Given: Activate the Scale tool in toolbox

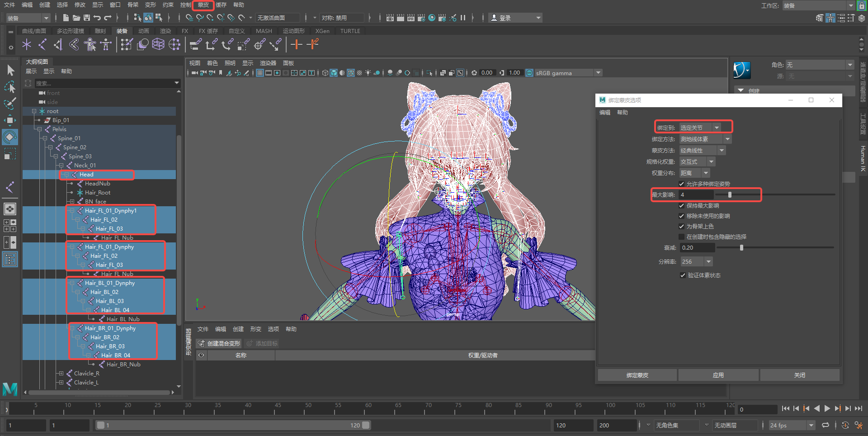Looking at the screenshot, I should pyautogui.click(x=10, y=154).
